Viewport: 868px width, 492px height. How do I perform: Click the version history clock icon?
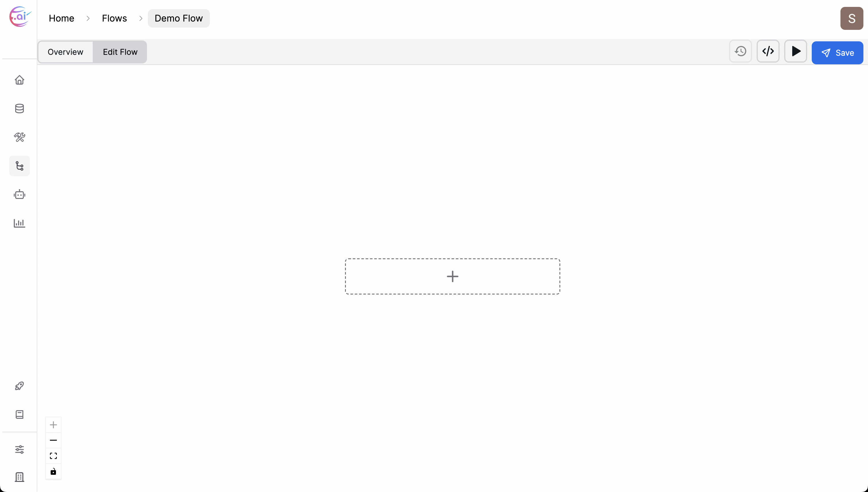(741, 51)
